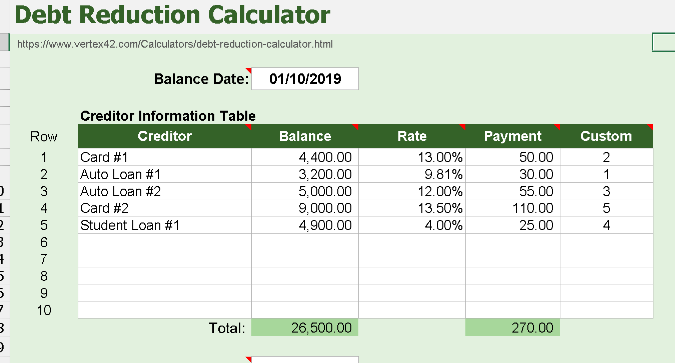675x363 pixels.
Task: Select the 50.00 payment cell
Action: pyautogui.click(x=513, y=157)
